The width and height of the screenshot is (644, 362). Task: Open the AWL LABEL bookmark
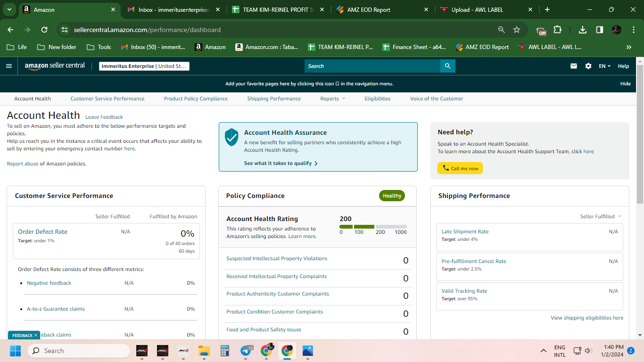(550, 47)
